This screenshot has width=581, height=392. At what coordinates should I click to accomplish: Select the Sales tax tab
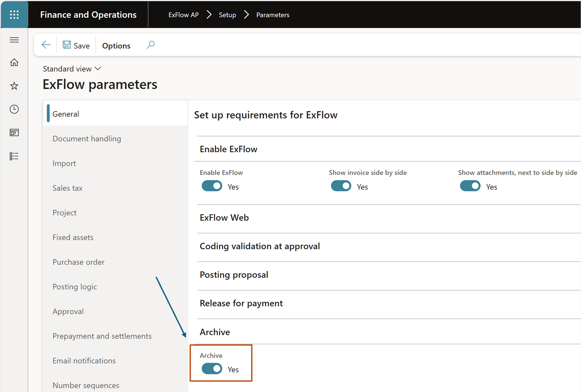pyautogui.click(x=116, y=188)
